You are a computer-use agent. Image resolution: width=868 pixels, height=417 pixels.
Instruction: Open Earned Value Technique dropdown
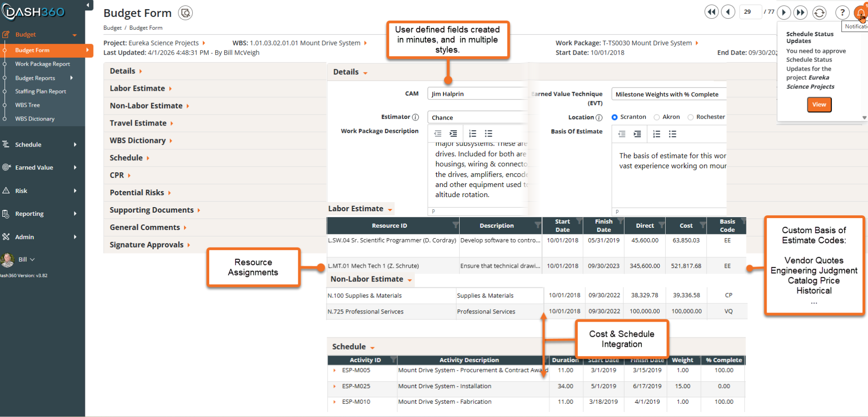[x=669, y=94]
